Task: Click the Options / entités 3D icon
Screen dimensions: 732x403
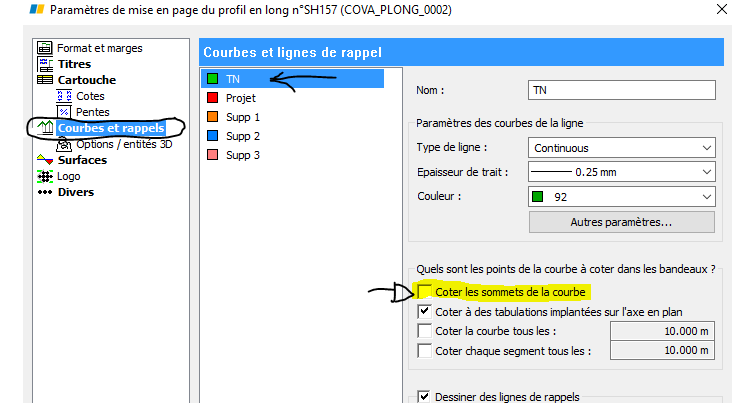Action: 64,144
